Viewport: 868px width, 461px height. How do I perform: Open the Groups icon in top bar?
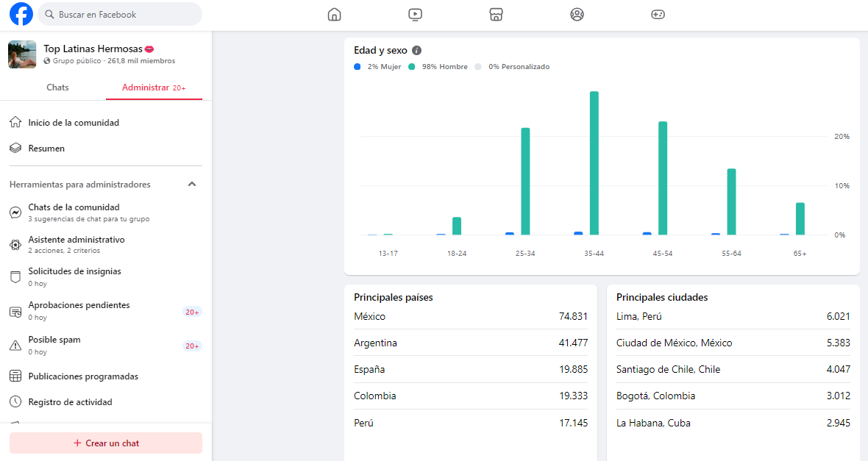(577, 15)
